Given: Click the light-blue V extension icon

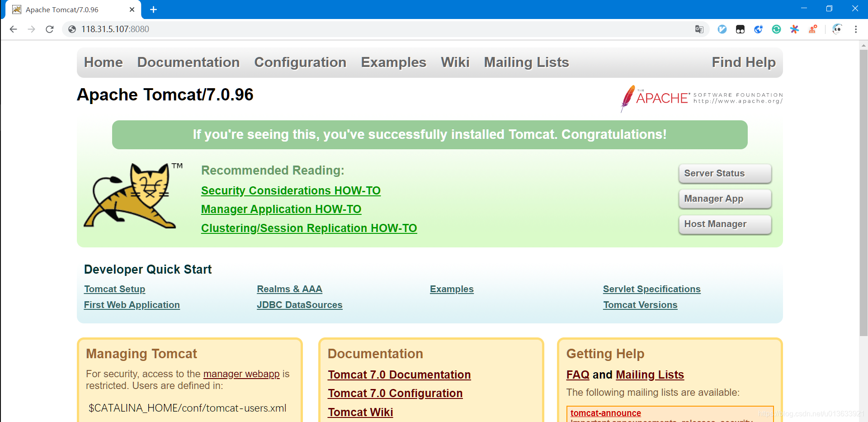Looking at the screenshot, I should 722,29.
